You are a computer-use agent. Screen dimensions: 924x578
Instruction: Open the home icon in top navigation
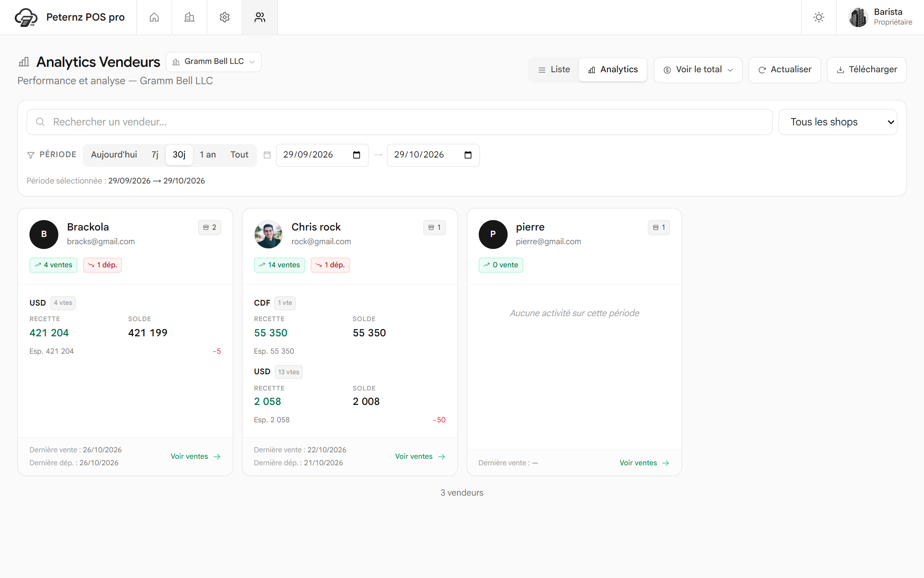click(x=154, y=17)
